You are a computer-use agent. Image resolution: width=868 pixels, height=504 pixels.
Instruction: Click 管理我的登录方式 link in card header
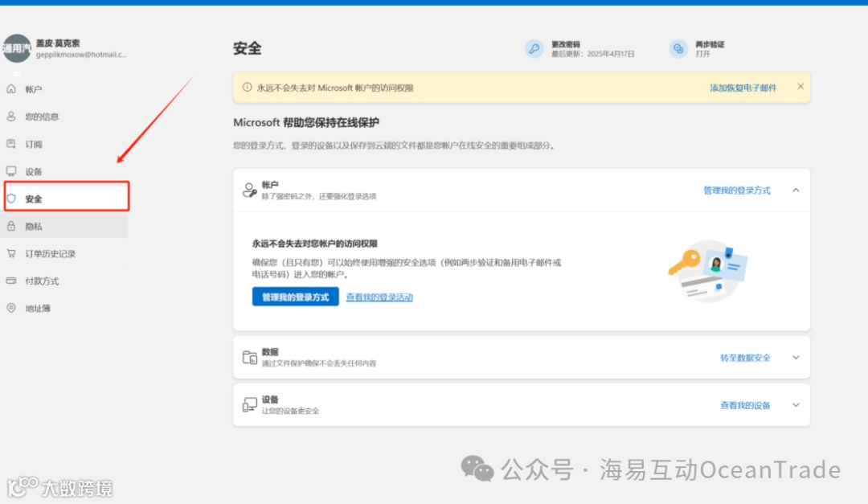(737, 190)
